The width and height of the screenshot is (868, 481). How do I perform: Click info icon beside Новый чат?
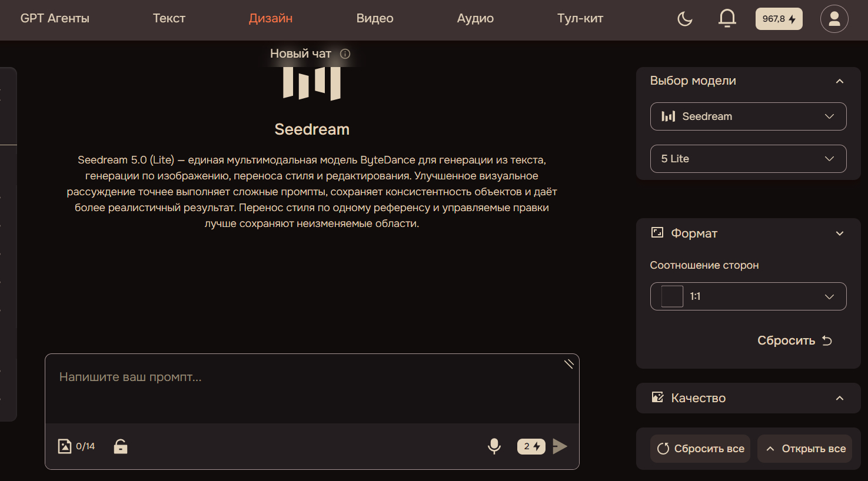[345, 54]
